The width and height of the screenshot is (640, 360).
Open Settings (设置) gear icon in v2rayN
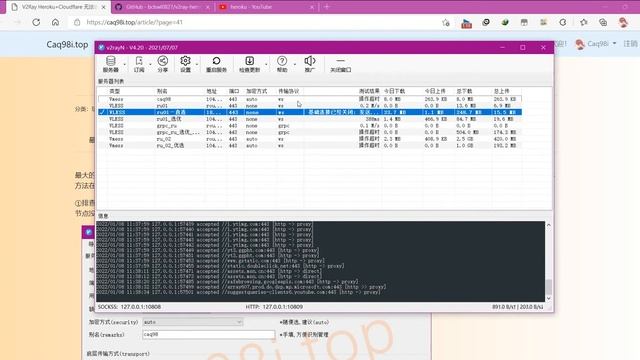[185, 64]
